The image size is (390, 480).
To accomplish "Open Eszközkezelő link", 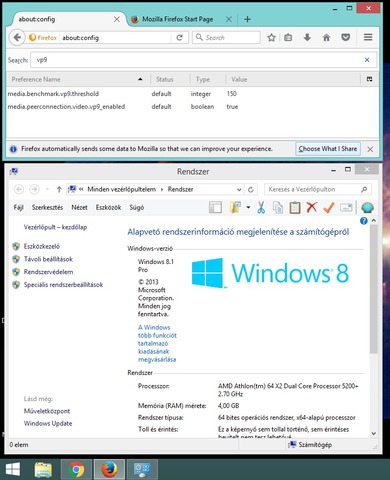I will pyautogui.click(x=42, y=246).
